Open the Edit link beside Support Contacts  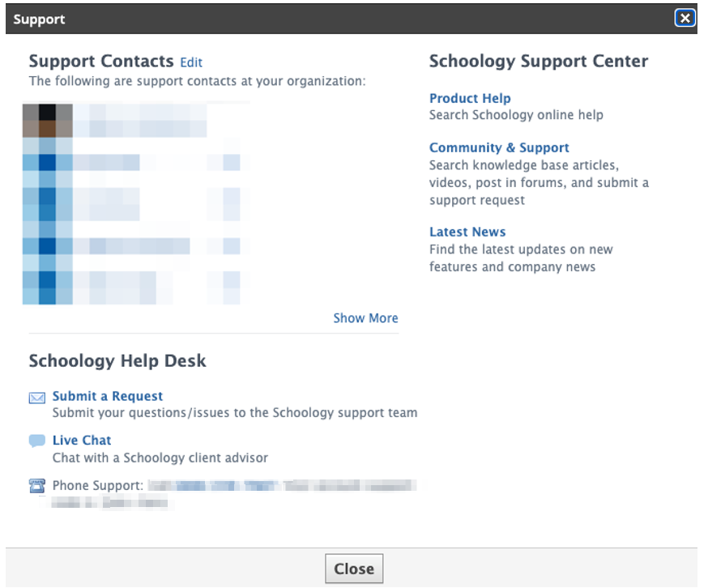click(191, 62)
